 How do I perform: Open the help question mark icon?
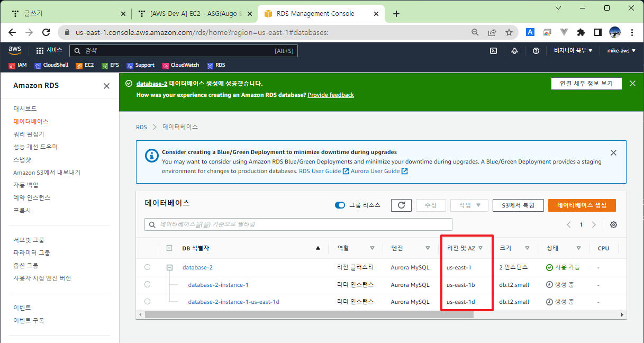536,51
